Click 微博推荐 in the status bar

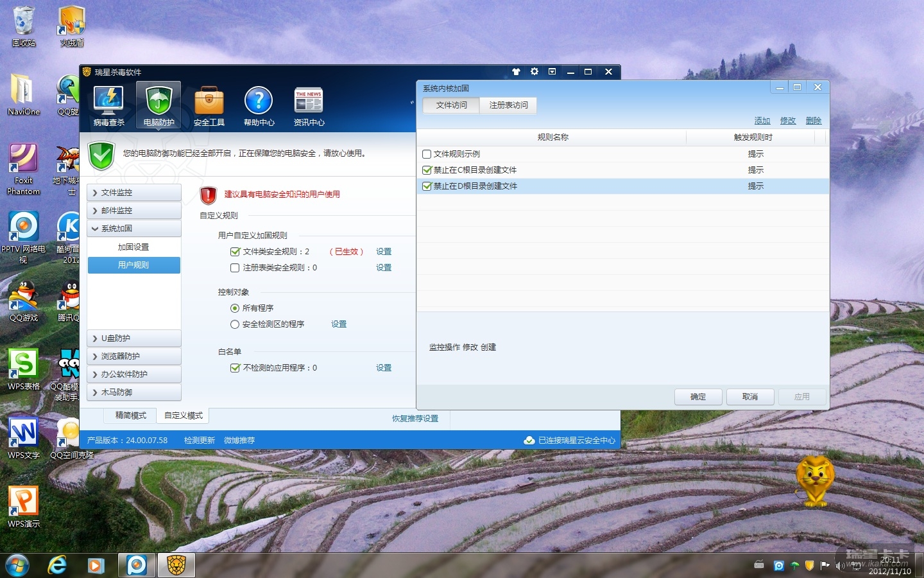tap(239, 441)
